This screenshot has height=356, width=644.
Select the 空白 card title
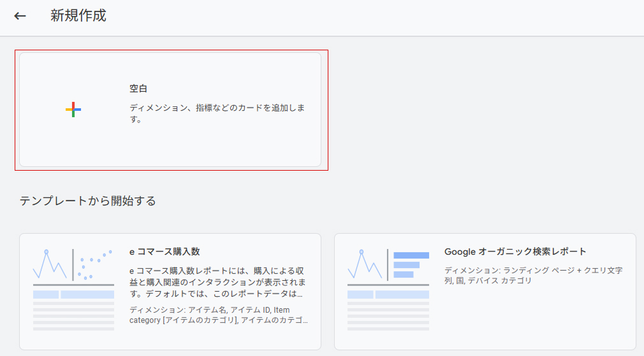[138, 89]
